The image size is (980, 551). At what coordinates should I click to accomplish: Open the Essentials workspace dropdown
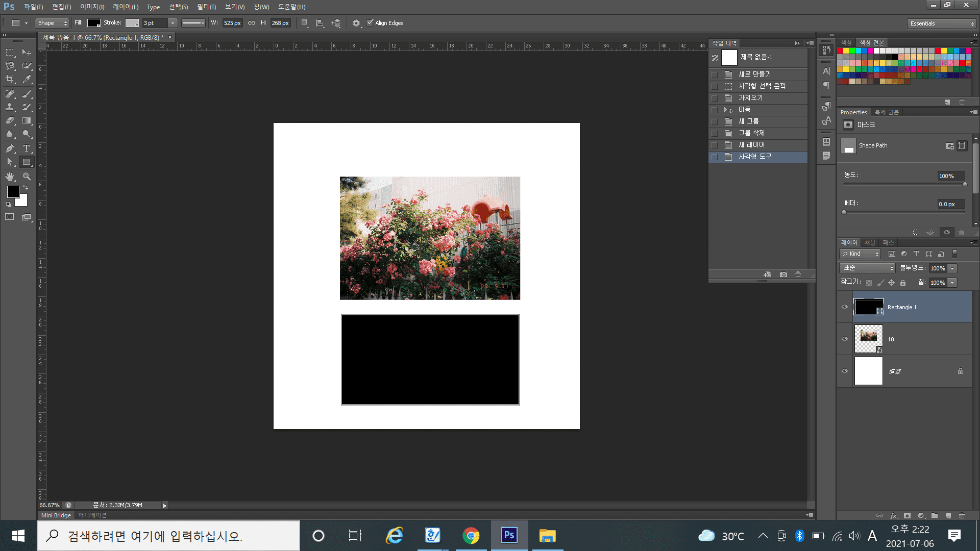(942, 23)
